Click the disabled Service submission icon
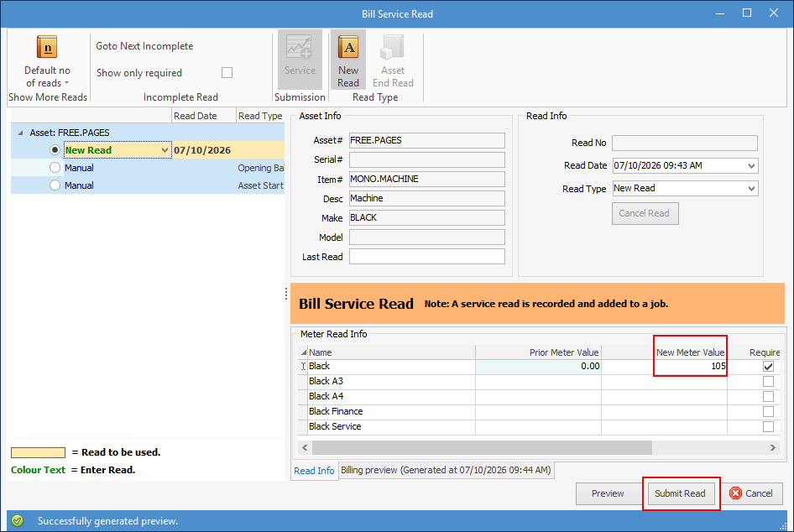 tap(300, 47)
